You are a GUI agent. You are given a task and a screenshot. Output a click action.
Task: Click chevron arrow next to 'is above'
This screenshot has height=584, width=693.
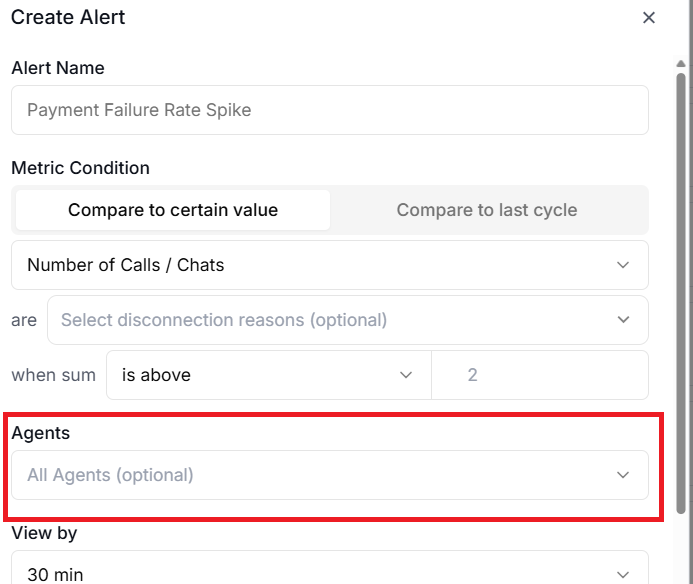406,375
